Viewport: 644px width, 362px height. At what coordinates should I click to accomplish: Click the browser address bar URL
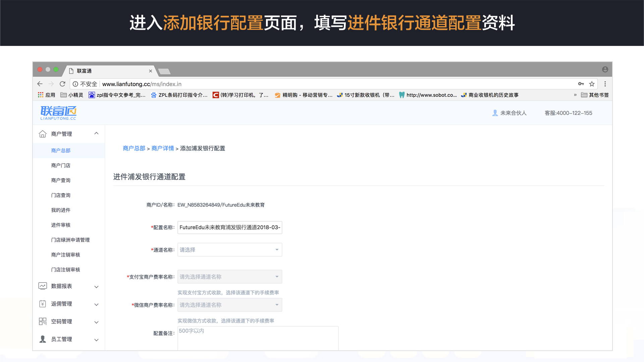142,84
